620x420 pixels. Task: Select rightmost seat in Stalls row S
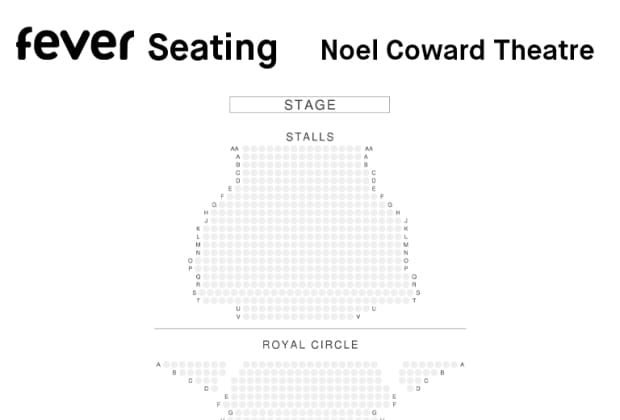(410, 293)
